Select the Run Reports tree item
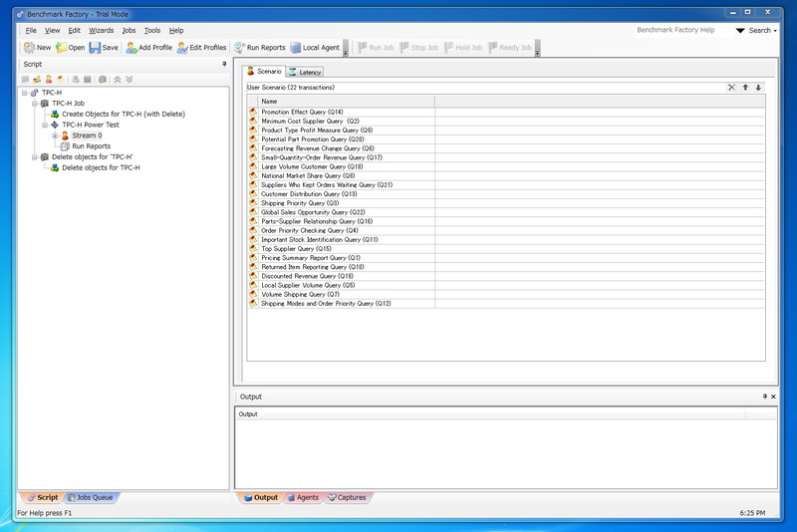This screenshot has width=797, height=532. point(91,146)
